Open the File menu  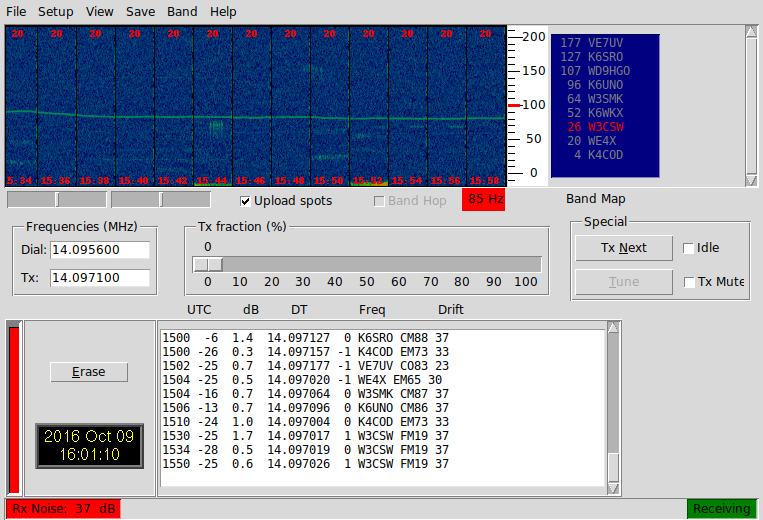coord(16,12)
